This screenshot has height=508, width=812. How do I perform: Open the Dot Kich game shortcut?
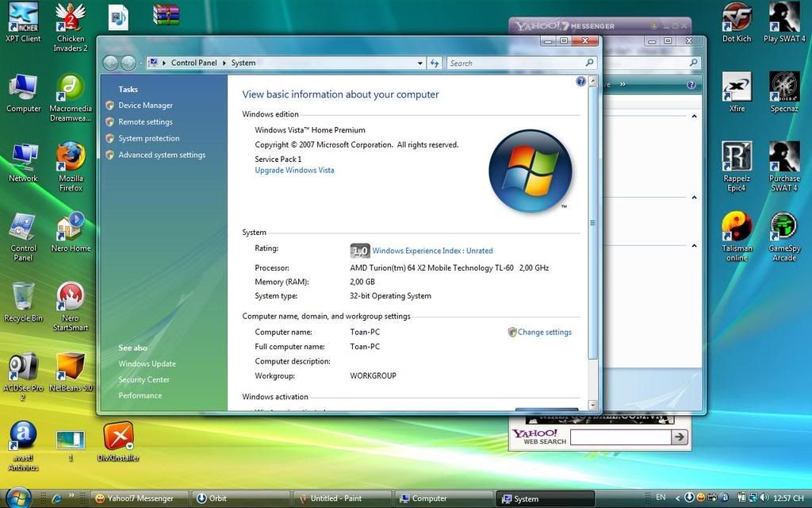[x=737, y=23]
